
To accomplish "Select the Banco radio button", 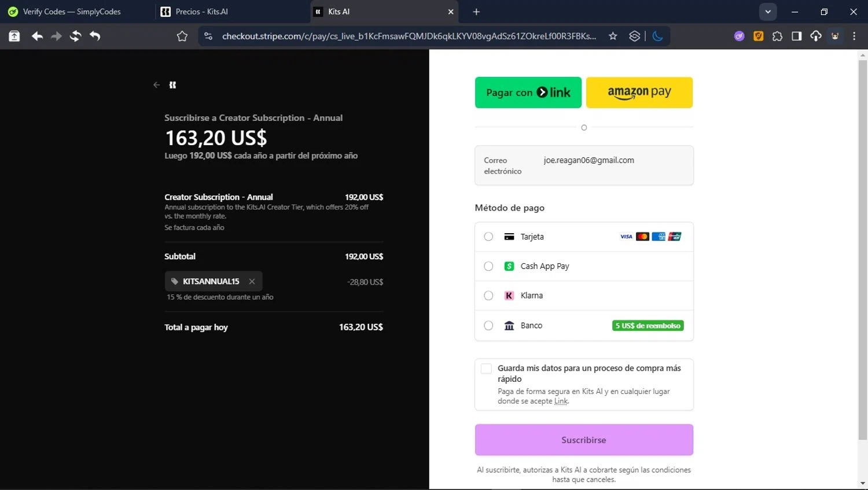I will pos(488,326).
